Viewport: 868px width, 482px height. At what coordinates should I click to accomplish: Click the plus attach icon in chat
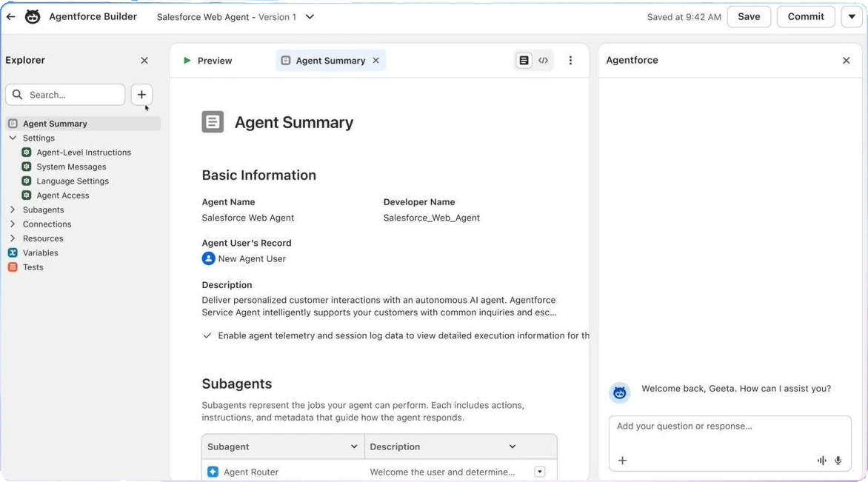[x=623, y=461]
